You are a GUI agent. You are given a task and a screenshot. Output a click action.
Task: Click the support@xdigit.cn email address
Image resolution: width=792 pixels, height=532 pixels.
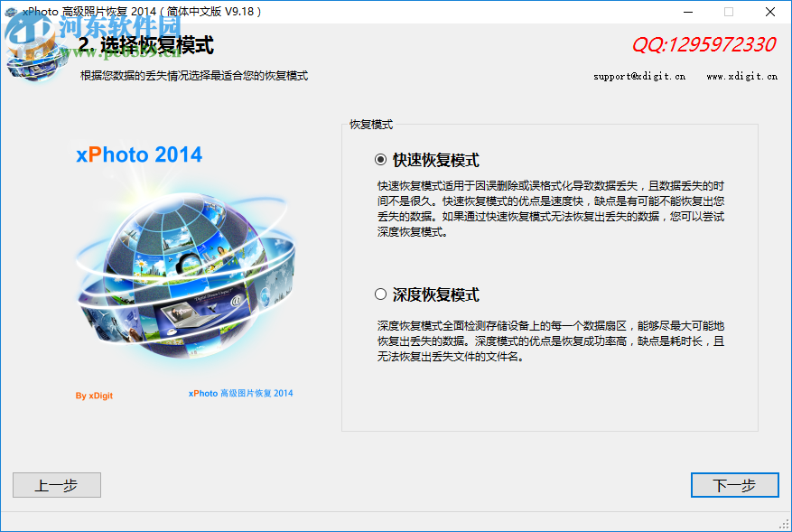click(x=639, y=76)
